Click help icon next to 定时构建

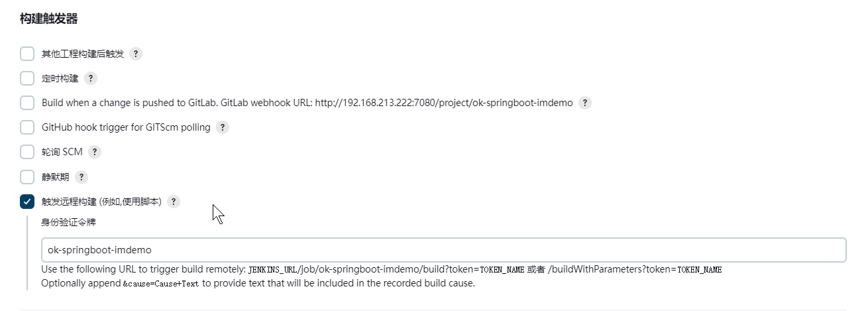[x=91, y=78]
